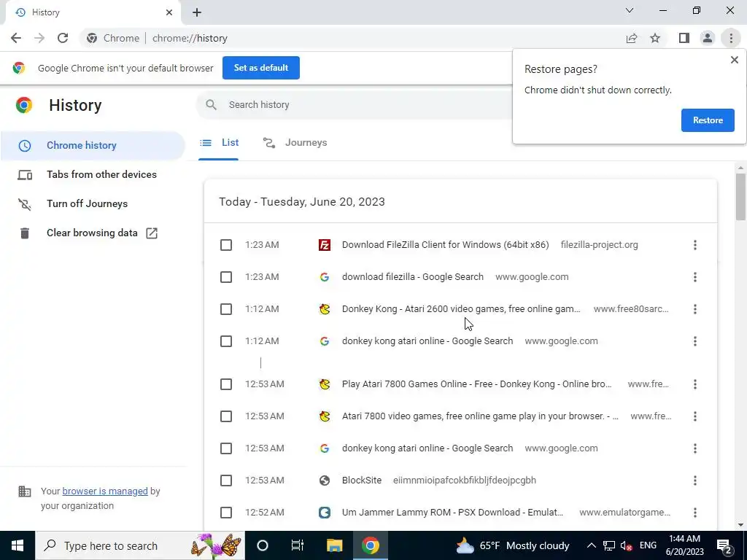747x560 pixels.
Task: Open actions menu for Download FileZilla Client entry
Action: click(x=695, y=245)
